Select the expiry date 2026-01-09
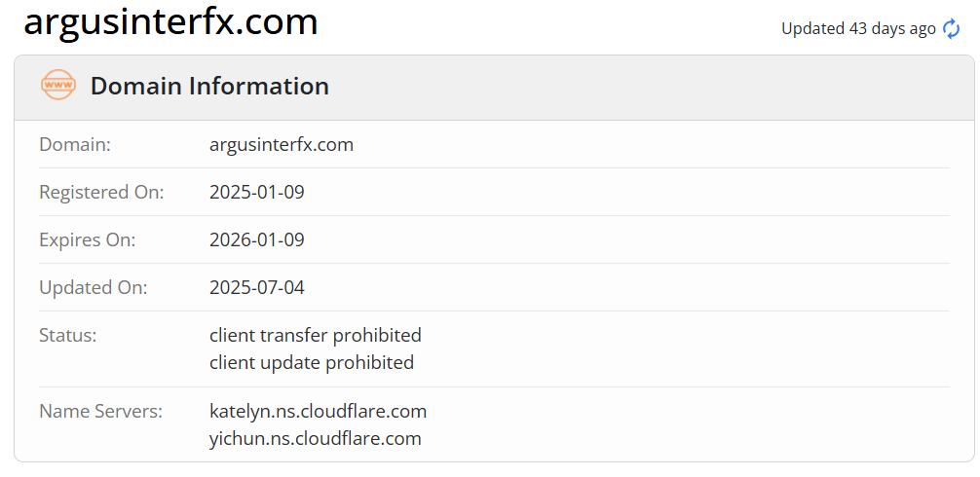The width and height of the screenshot is (980, 477). [x=257, y=239]
